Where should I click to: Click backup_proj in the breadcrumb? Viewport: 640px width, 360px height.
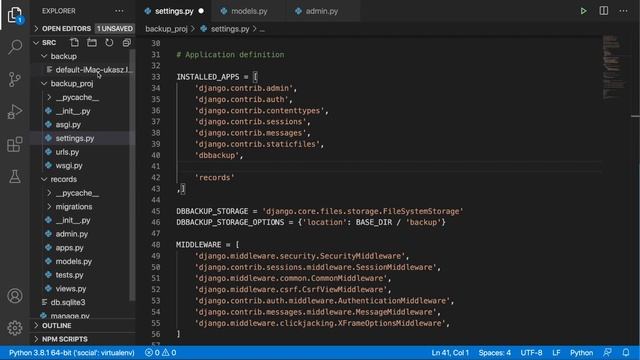166,29
